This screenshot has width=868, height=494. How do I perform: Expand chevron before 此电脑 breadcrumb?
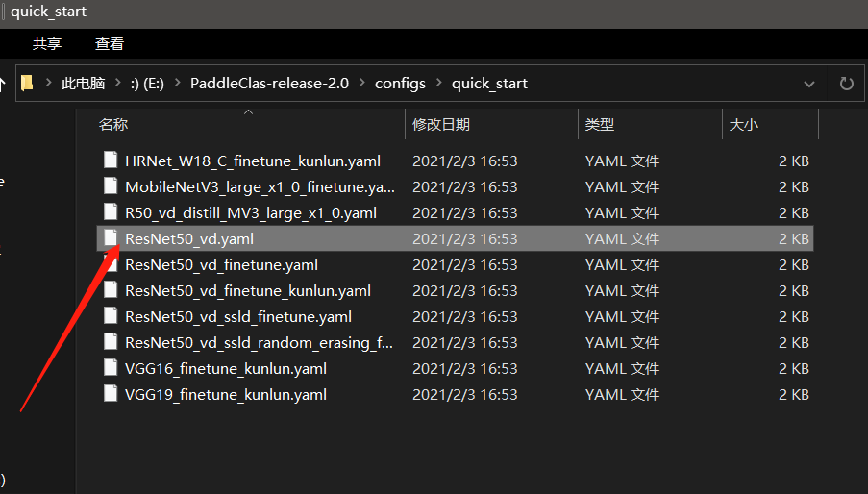tap(49, 83)
